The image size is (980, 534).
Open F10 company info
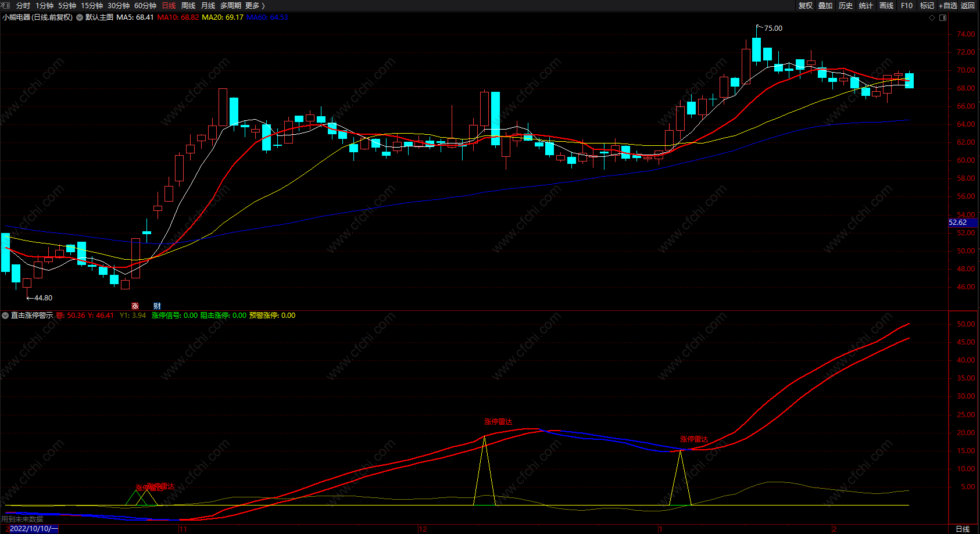pos(907,6)
